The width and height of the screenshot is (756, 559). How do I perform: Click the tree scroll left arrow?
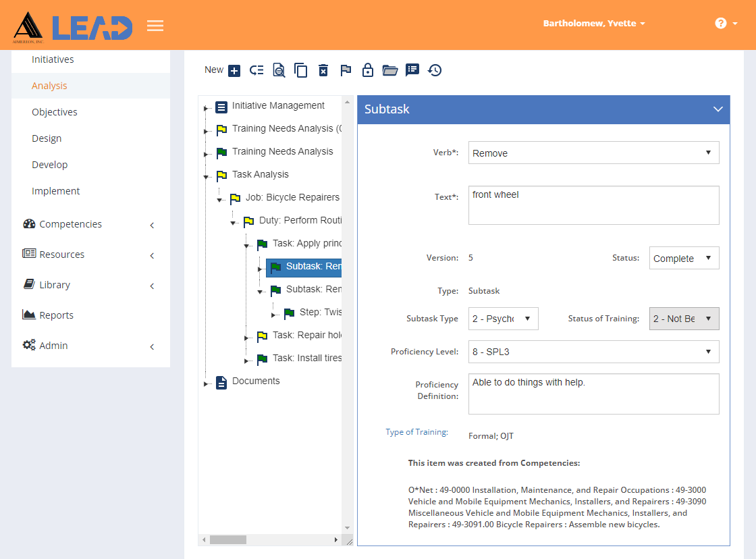pos(204,539)
